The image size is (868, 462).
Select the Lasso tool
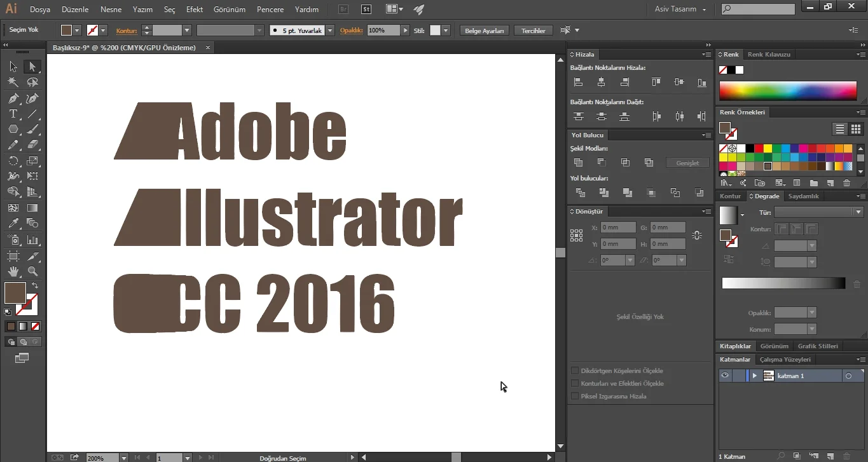[32, 82]
